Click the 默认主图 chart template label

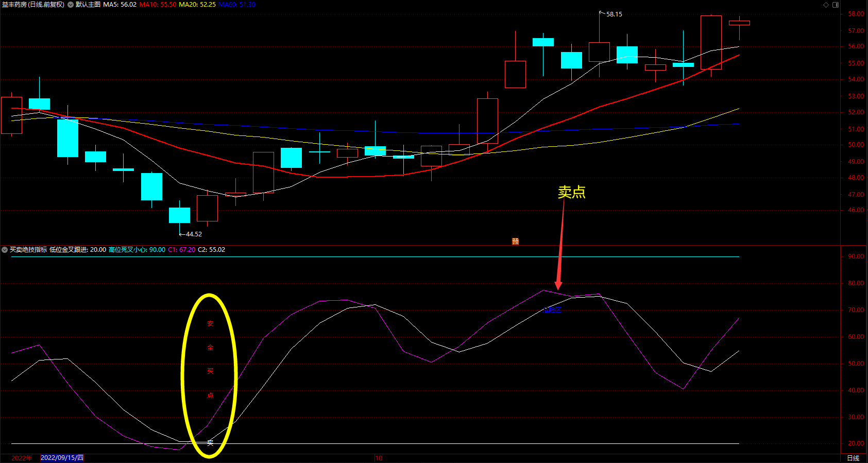[88, 5]
